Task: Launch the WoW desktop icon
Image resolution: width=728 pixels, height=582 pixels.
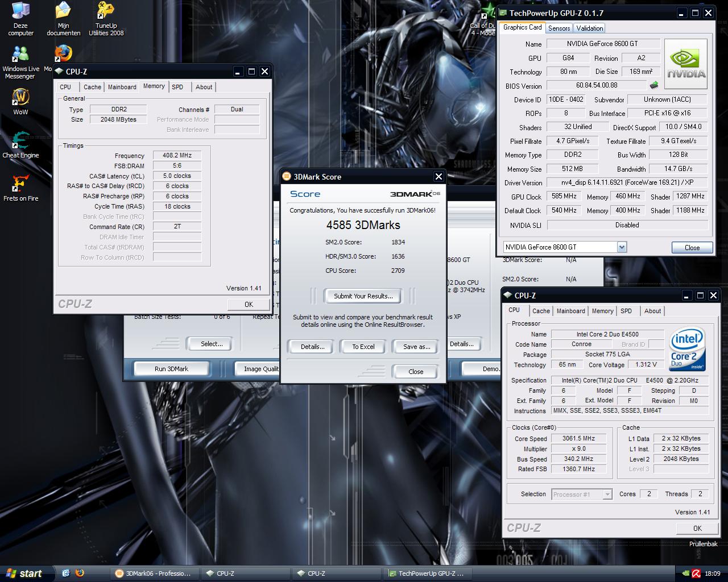Action: tap(20, 102)
